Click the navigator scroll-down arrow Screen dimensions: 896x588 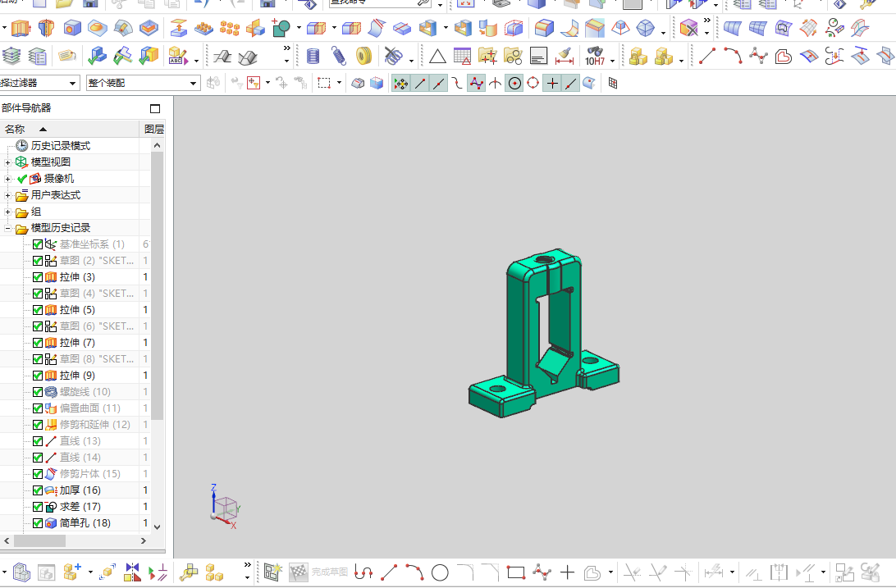point(158,527)
